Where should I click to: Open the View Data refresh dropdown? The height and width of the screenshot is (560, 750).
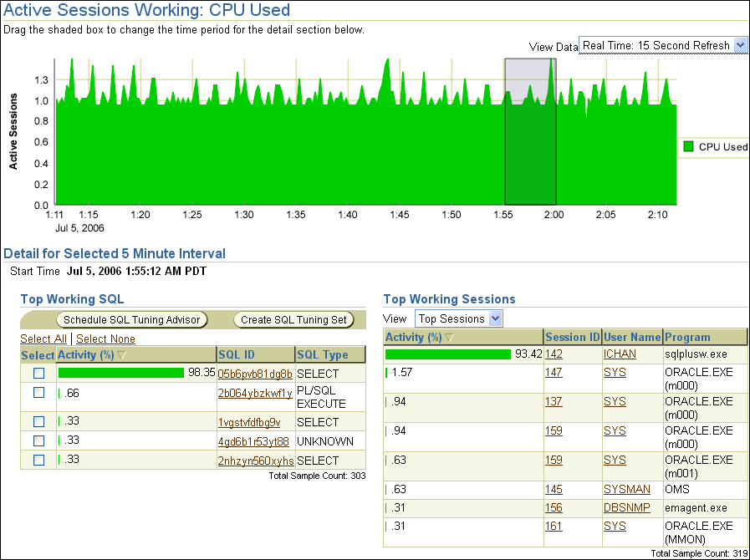click(x=739, y=46)
